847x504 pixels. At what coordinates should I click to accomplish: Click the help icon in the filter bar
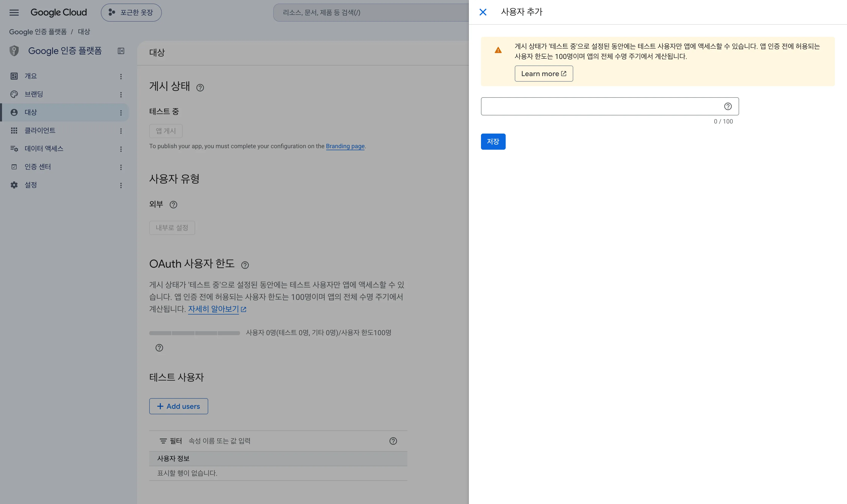coord(393,441)
